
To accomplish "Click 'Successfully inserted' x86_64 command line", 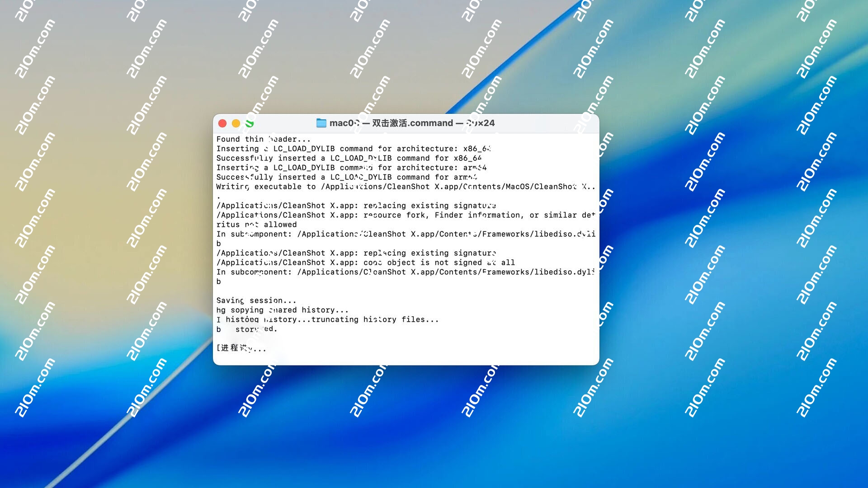I will click(349, 158).
